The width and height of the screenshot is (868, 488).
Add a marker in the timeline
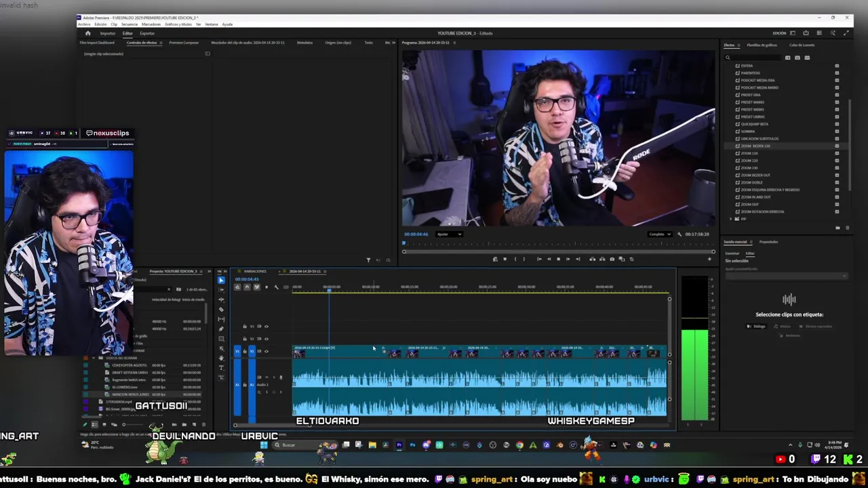click(267, 287)
